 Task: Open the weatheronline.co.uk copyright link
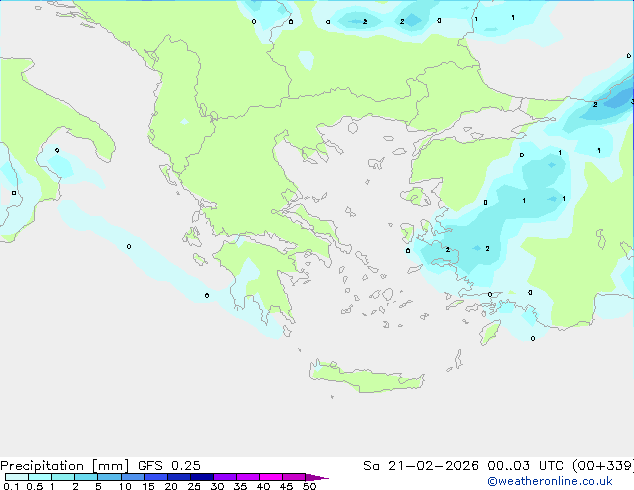tap(549, 481)
